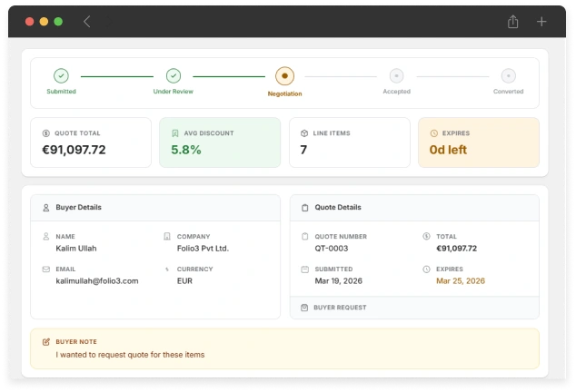Click the Negotiation step label
The image size is (576, 392).
click(x=284, y=94)
